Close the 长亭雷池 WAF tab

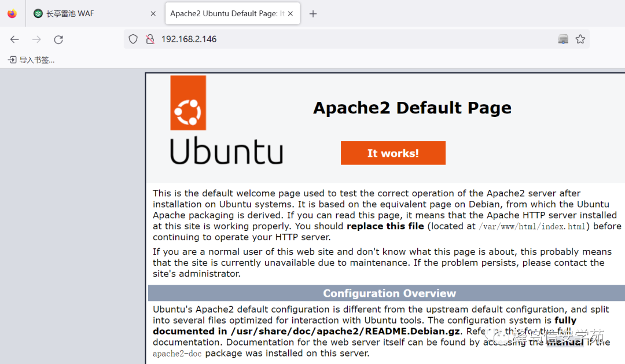pyautogui.click(x=153, y=13)
